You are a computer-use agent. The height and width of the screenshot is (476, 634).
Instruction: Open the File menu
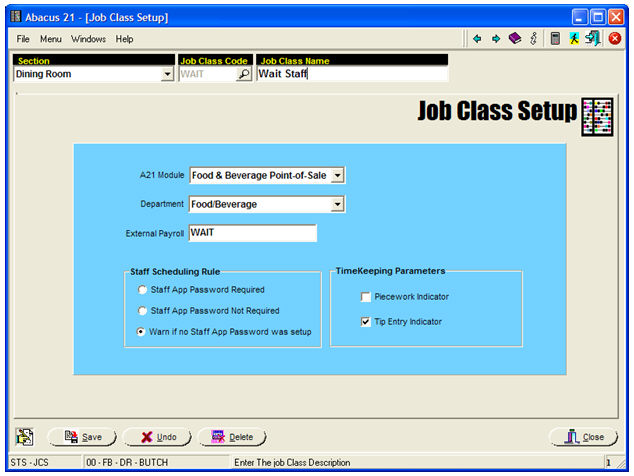[x=23, y=39]
